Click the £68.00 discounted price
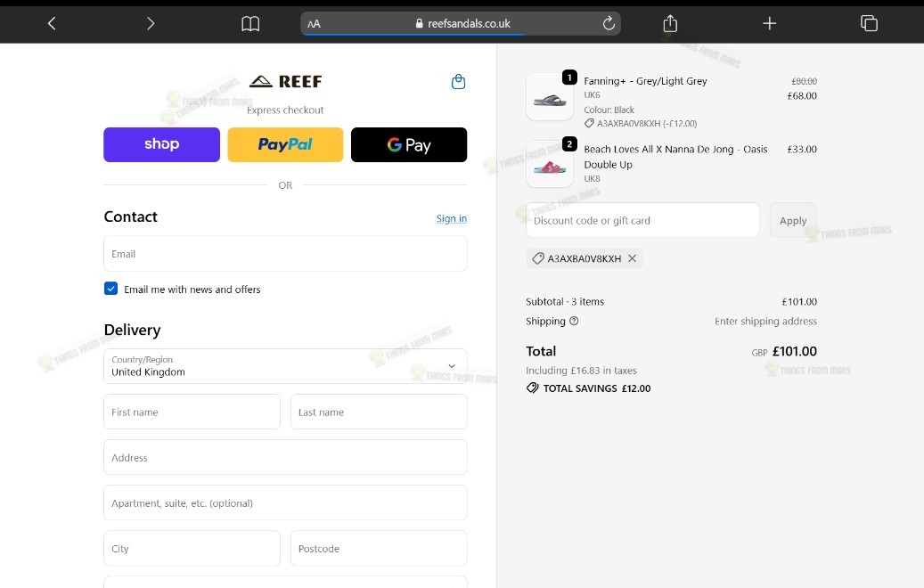 click(802, 96)
